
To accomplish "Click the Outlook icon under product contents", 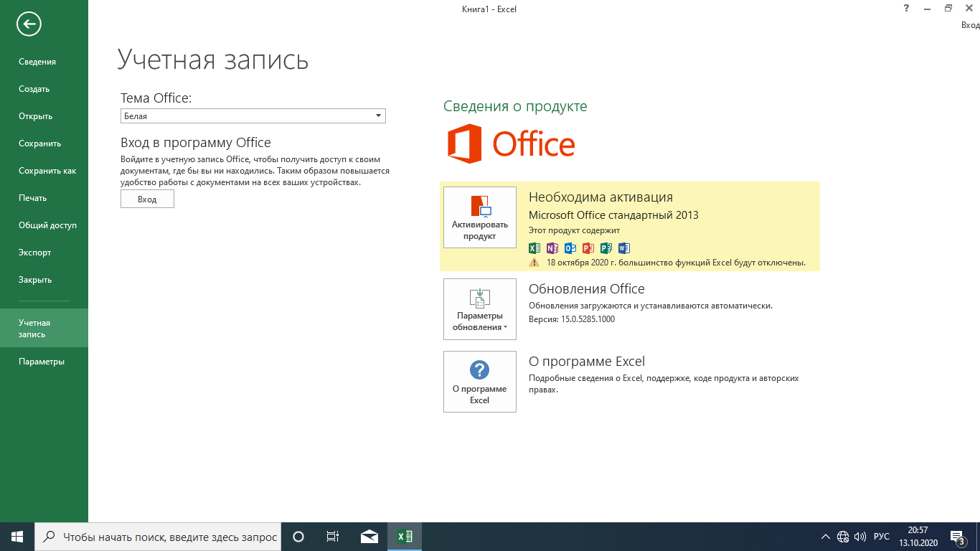I will click(x=570, y=248).
